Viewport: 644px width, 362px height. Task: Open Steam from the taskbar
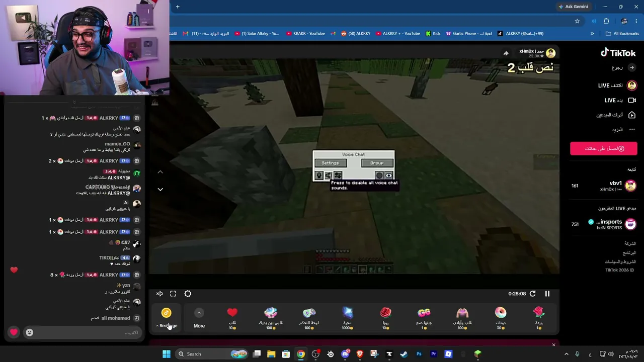coord(404,354)
